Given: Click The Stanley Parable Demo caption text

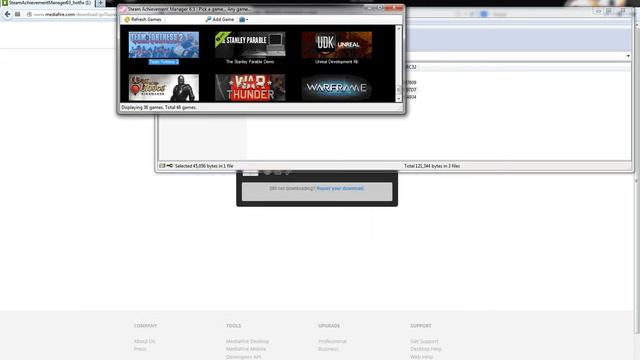Looking at the screenshot, I should pos(250,62).
